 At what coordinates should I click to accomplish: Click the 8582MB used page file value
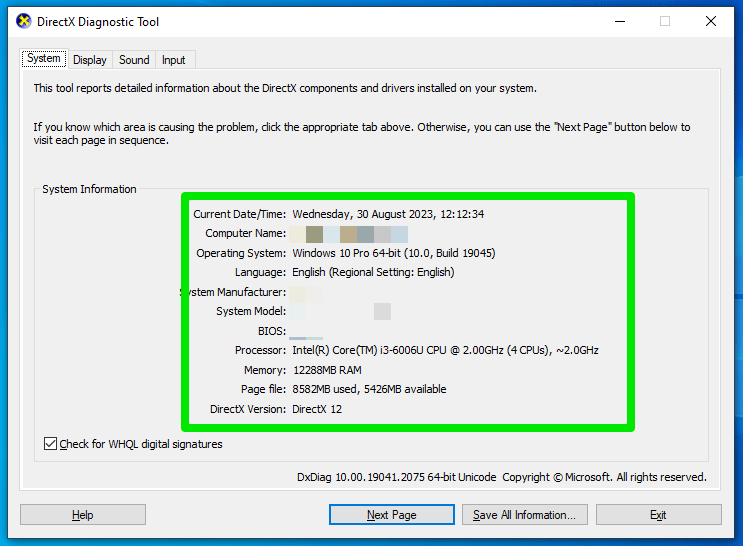tap(369, 389)
